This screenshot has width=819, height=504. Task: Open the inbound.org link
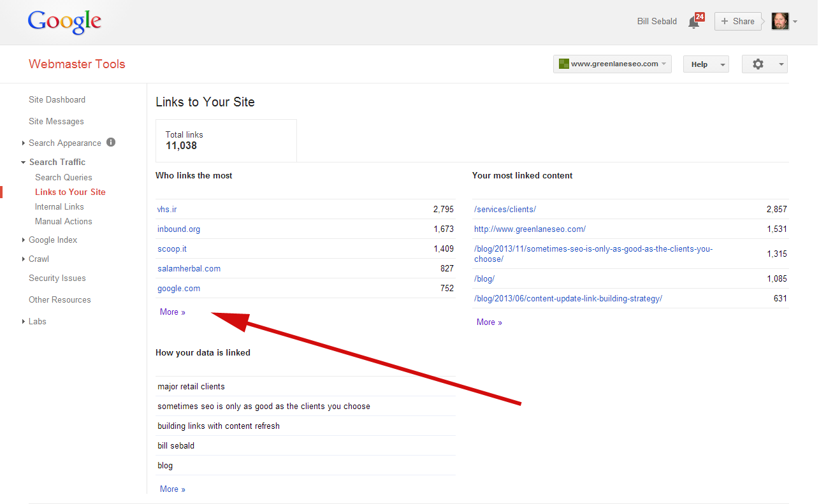pyautogui.click(x=178, y=229)
